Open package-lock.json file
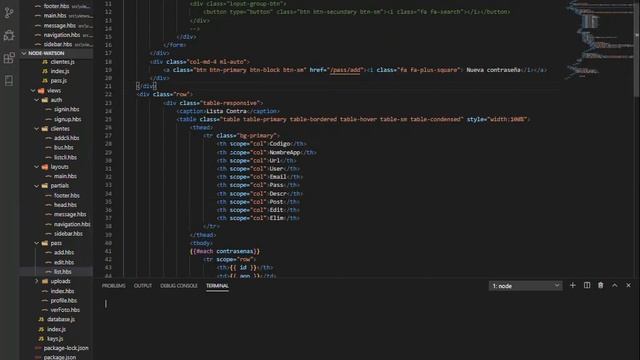Screen dimensions: 640x360 [x=66, y=348]
